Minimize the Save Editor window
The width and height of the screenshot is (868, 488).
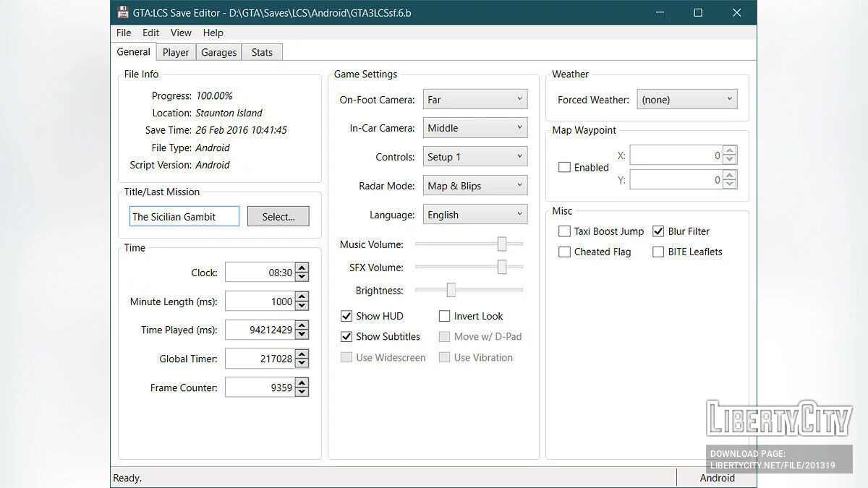[659, 13]
